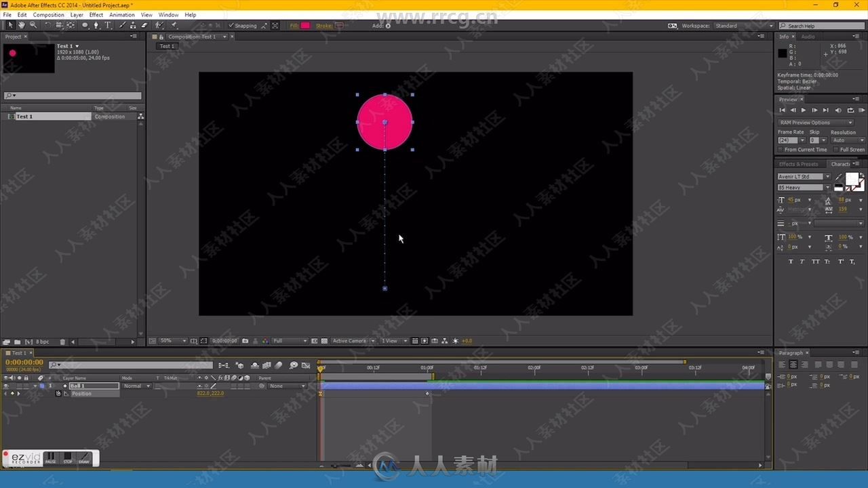Select the Puppet Pin tool
Viewport: 868px width, 488px height.
(174, 25)
